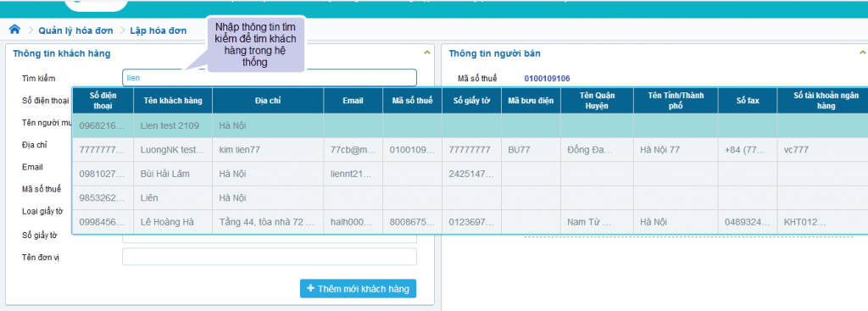Image resolution: width=868 pixels, height=311 pixels.
Task: Sort by Số điện thoại column header
Action: 103,100
